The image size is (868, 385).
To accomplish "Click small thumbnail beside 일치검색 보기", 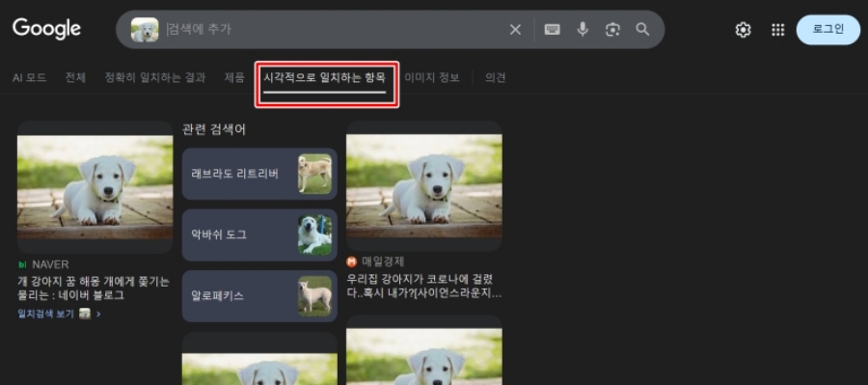I will (x=85, y=315).
